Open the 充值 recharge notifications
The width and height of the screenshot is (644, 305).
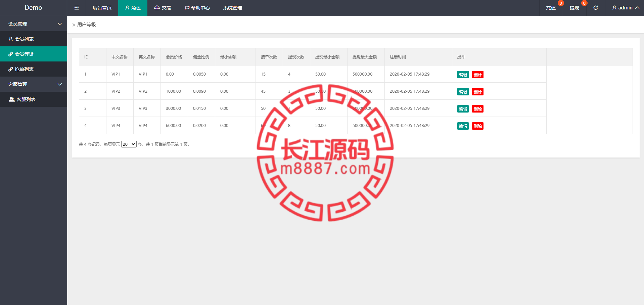pos(551,8)
